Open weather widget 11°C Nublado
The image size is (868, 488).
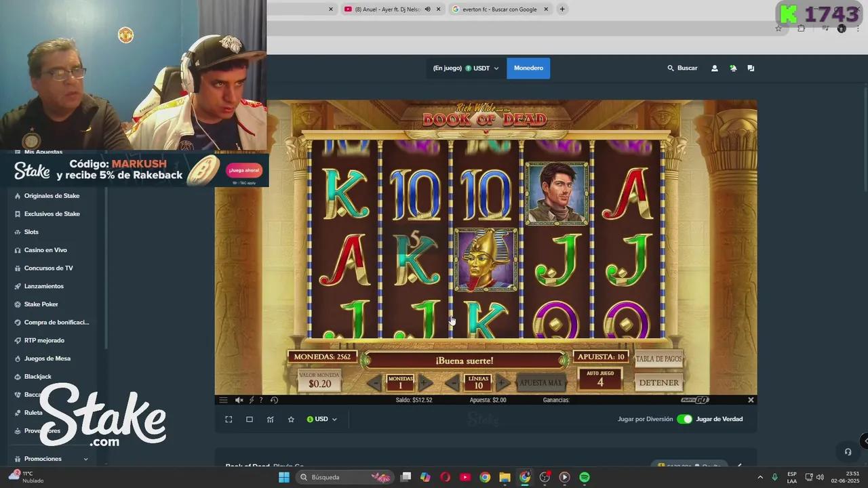click(26, 477)
